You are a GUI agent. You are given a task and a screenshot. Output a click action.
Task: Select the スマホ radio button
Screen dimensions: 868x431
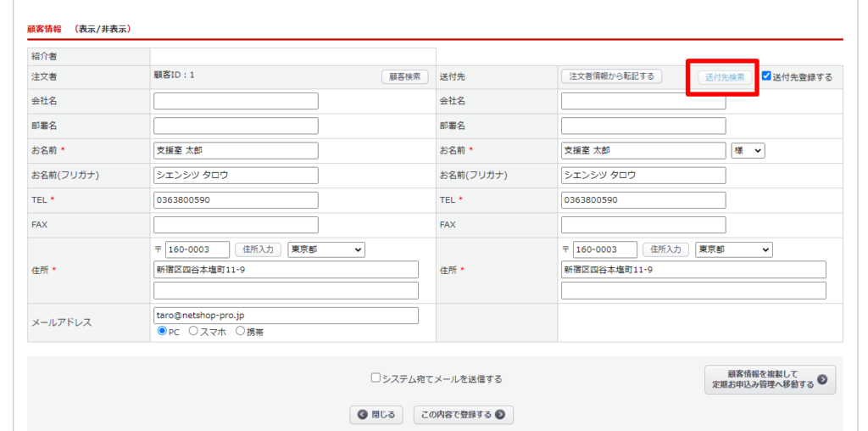point(193,332)
